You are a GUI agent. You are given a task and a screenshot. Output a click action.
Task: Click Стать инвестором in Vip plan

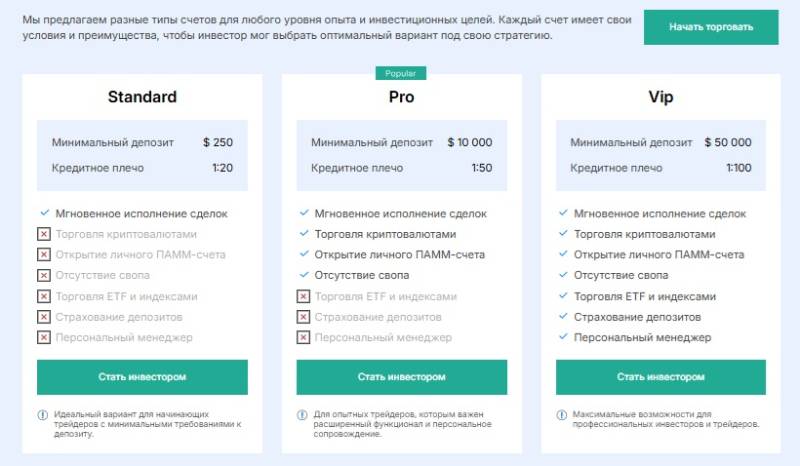[x=660, y=377]
